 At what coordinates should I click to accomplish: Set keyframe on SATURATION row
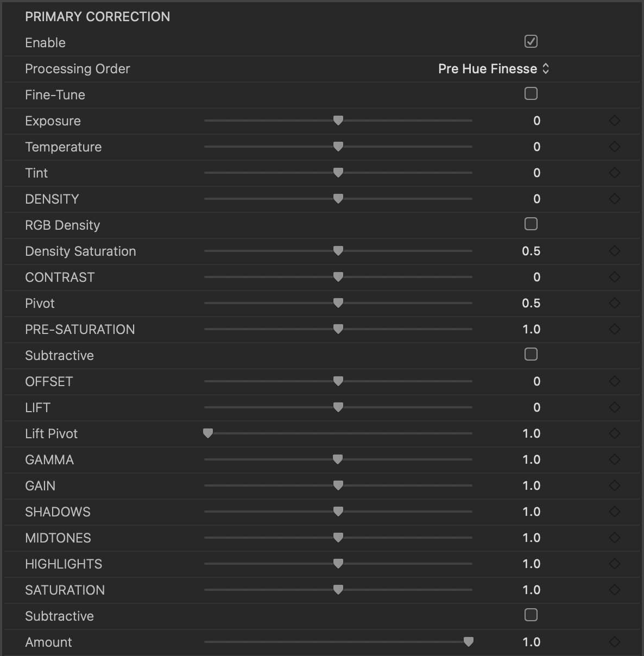tap(615, 590)
